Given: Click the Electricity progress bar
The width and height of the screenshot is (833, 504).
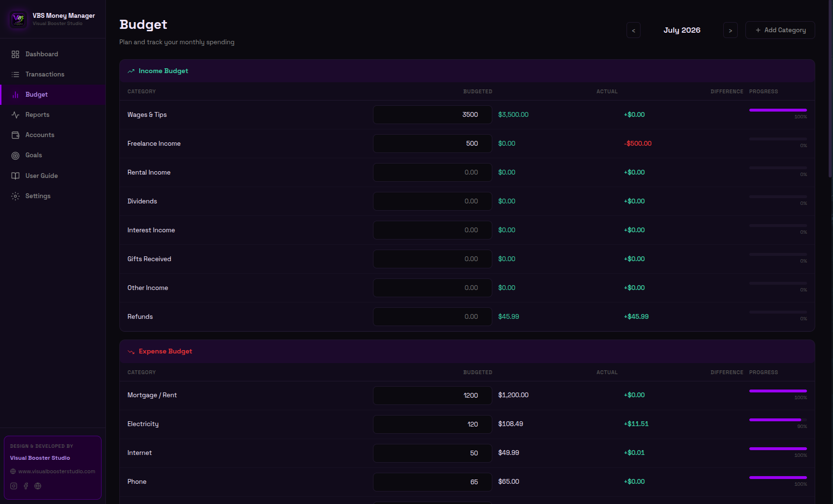Looking at the screenshot, I should click(x=778, y=420).
